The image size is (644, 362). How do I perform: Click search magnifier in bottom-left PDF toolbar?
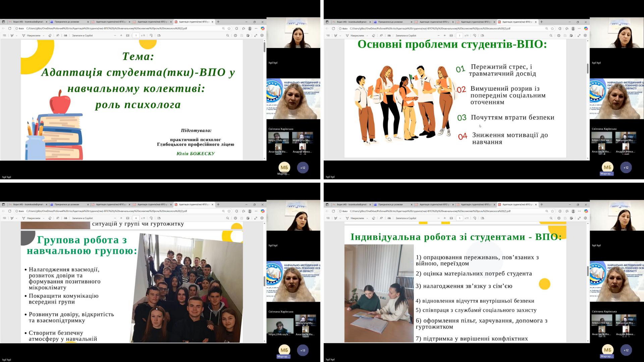click(227, 218)
